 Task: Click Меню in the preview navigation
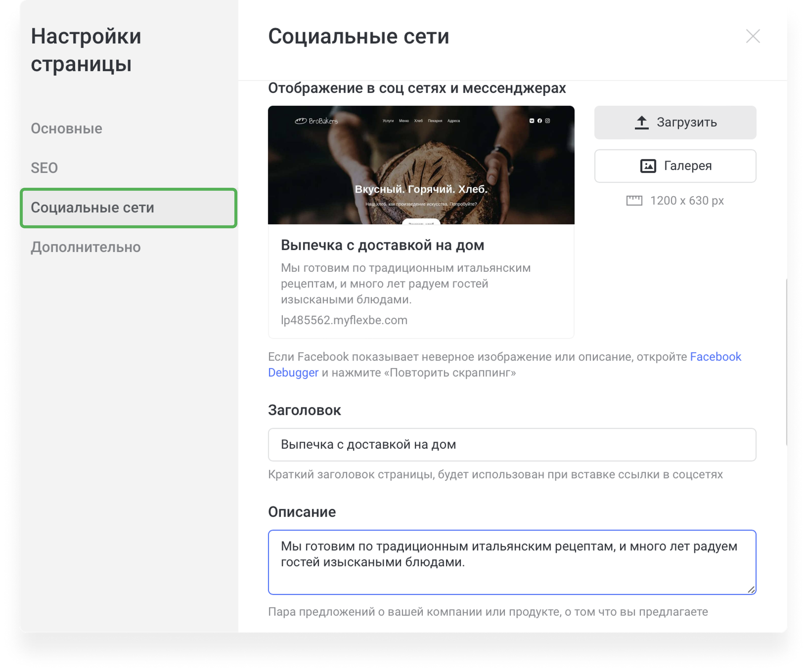click(404, 121)
